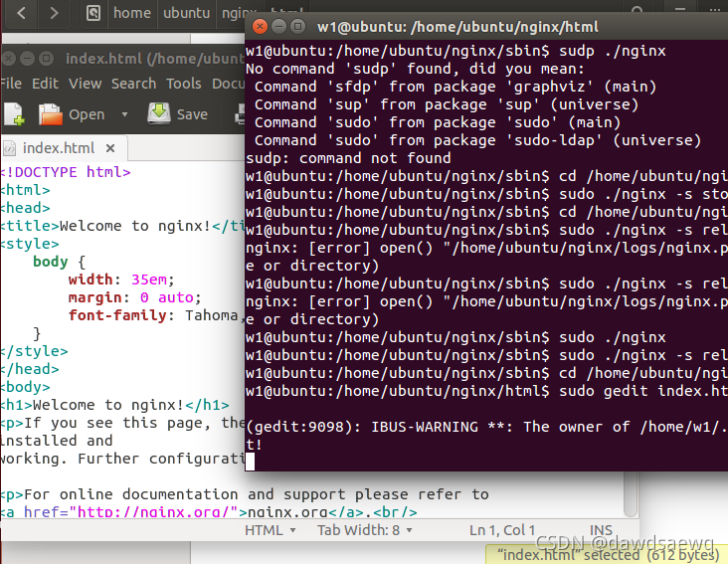
Task: Minimize the terminal window
Action: [x=278, y=27]
